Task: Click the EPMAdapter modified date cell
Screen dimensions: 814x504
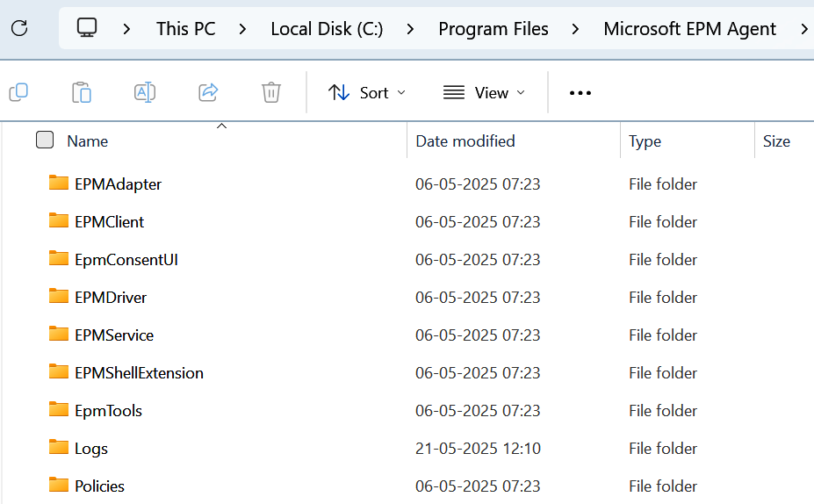Action: [x=478, y=184]
